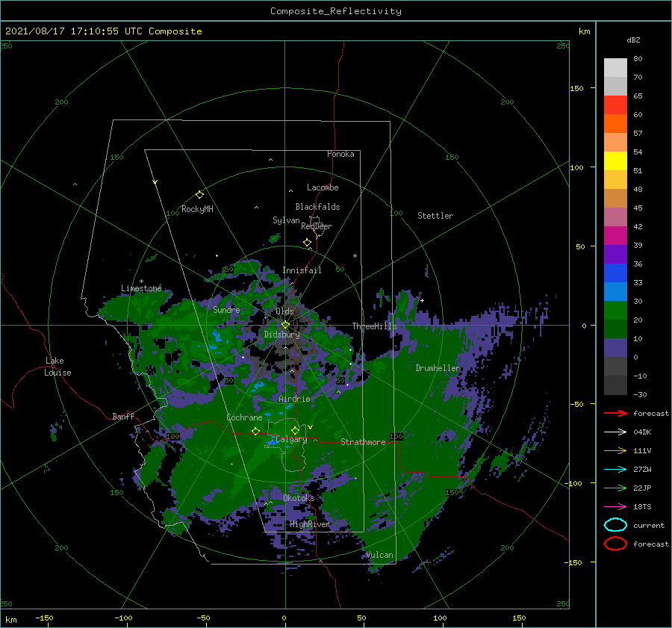Click the Ponoka city label

340,154
